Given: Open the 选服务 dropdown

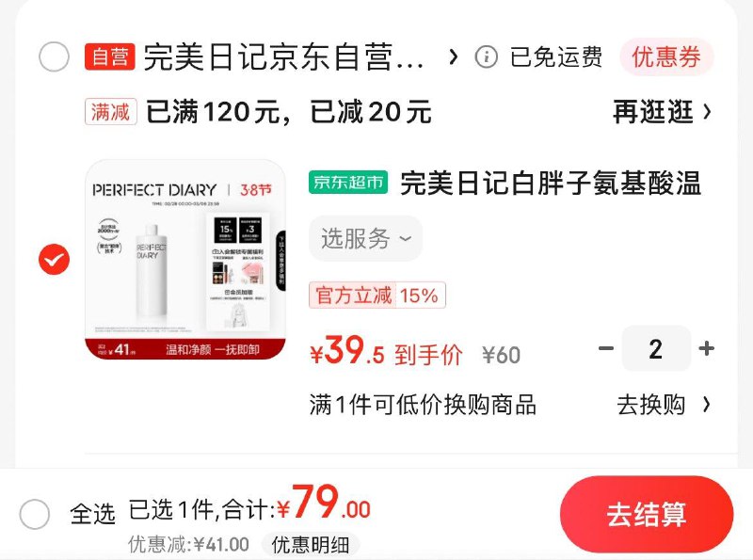Looking at the screenshot, I should (x=365, y=238).
